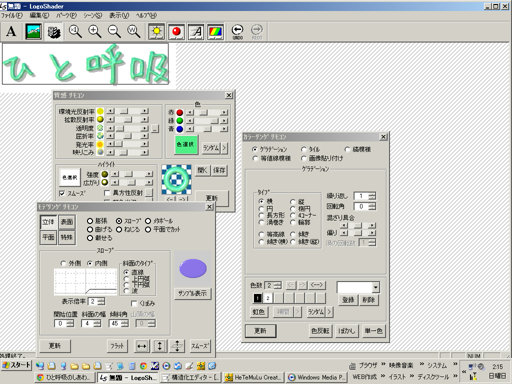The image size is (512, 384).
Task: Click the 斜面の幅 stepper arrows
Action: click(97, 323)
